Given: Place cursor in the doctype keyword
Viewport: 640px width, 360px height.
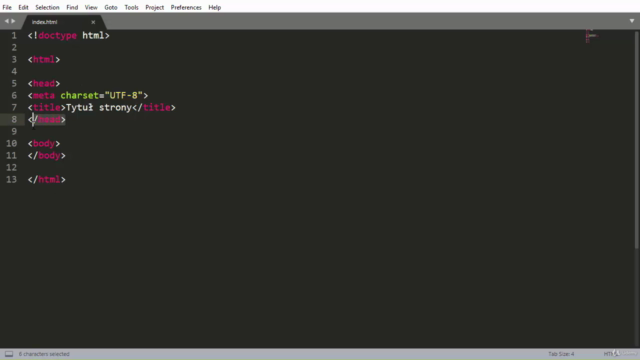Looking at the screenshot, I should pyautogui.click(x=58, y=36).
